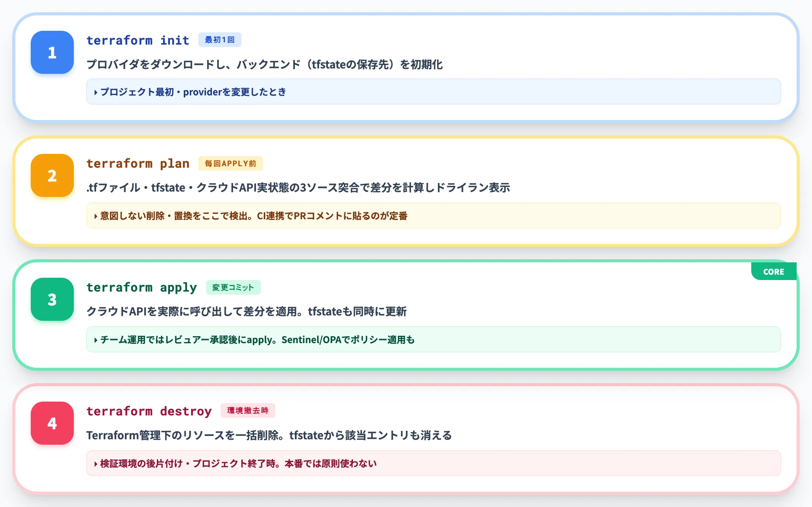
Task: Click the 'terraform init' command title
Action: tap(138, 40)
